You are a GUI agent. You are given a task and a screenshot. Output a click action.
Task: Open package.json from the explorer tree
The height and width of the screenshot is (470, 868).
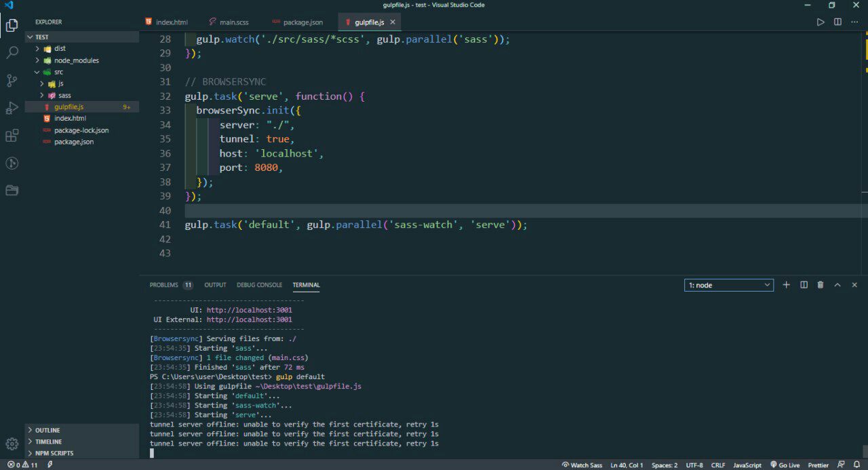tap(82, 142)
